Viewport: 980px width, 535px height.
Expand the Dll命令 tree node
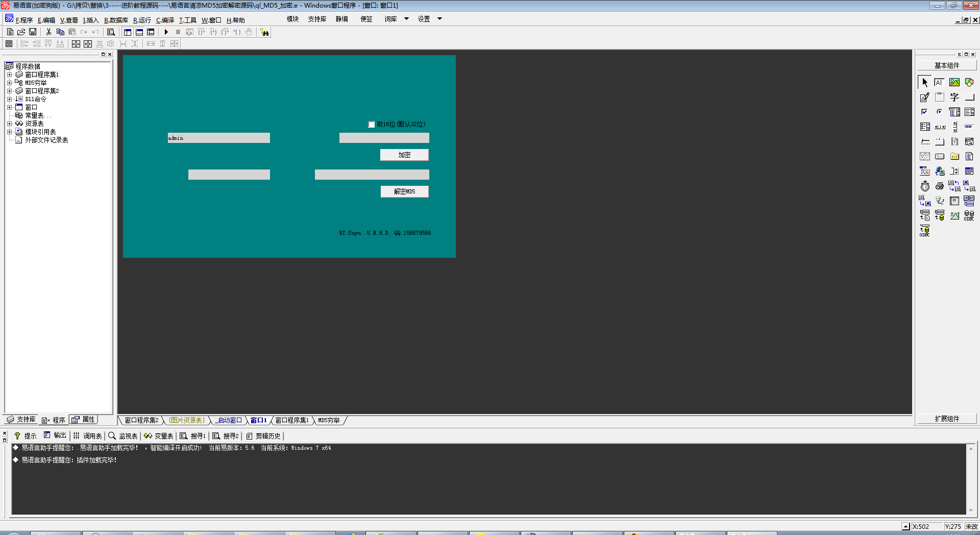coord(9,99)
